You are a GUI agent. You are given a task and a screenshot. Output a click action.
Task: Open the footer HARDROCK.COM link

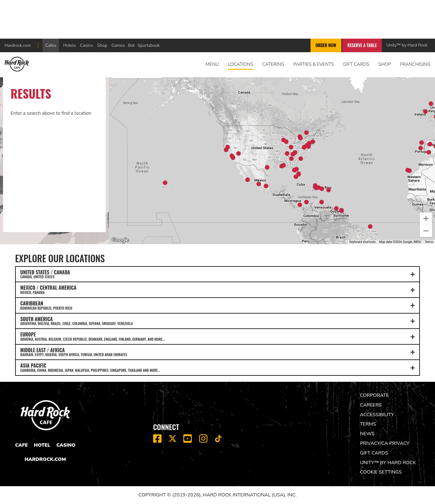(45, 459)
